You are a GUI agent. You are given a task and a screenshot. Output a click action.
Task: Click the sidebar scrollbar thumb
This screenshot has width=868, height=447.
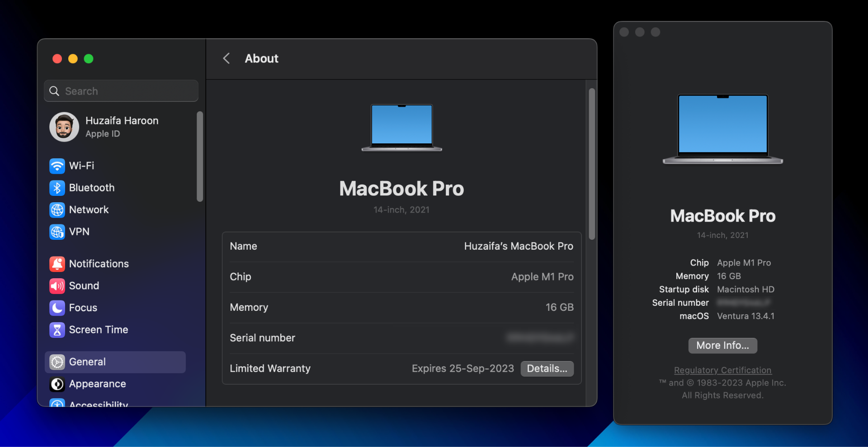(200, 157)
